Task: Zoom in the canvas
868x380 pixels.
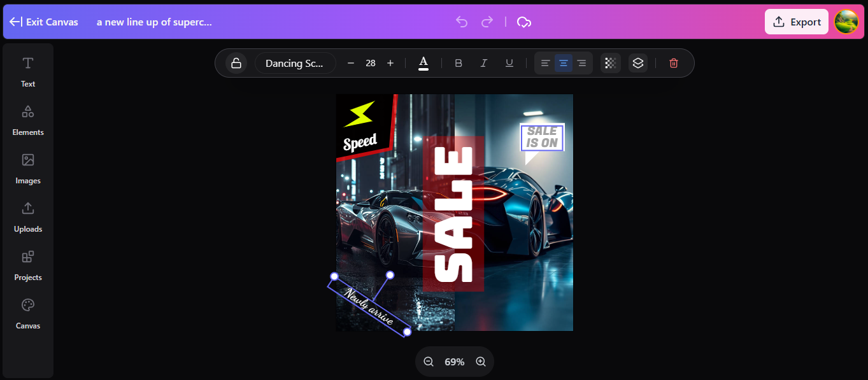Action: click(481, 362)
